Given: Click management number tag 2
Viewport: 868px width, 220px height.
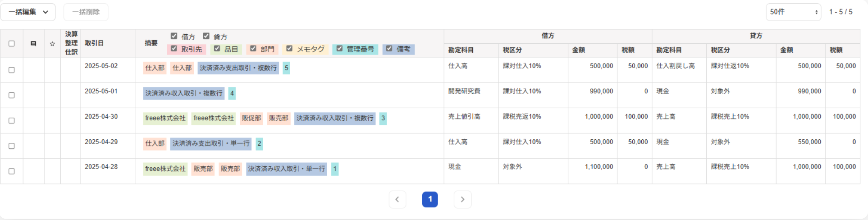Looking at the screenshot, I should (259, 144).
